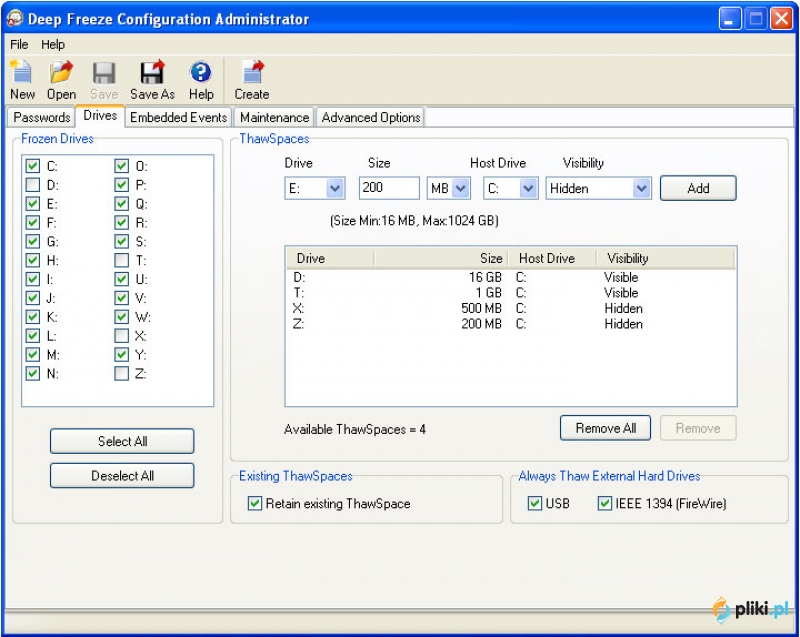Select the X: 500 MB ThawSpace row
The height and width of the screenshot is (637, 800).
510,309
